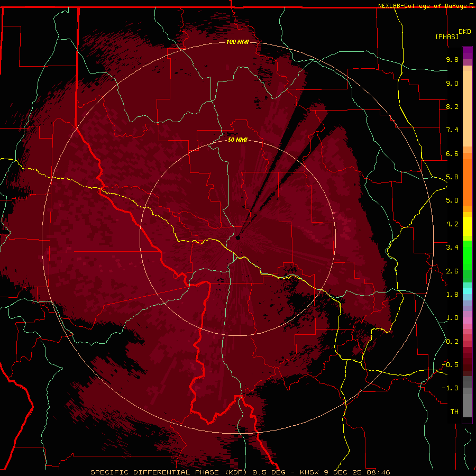Click the 1.0 value on the scale
This screenshot has width=476, height=476.
tap(452, 318)
